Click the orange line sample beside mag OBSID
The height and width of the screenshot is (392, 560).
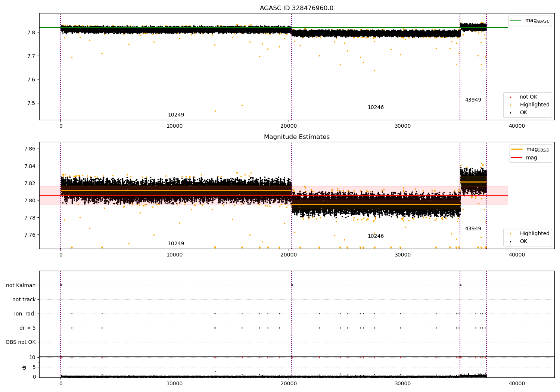[517, 149]
